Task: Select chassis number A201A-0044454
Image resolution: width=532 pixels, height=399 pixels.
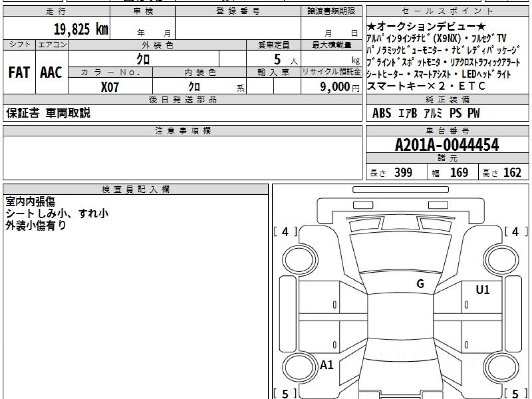Action: point(447,145)
